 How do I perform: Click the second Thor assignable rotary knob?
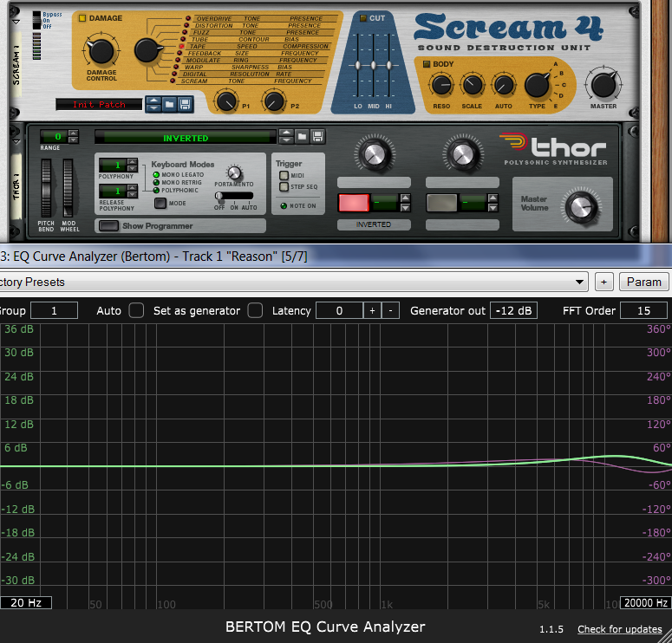(x=462, y=153)
